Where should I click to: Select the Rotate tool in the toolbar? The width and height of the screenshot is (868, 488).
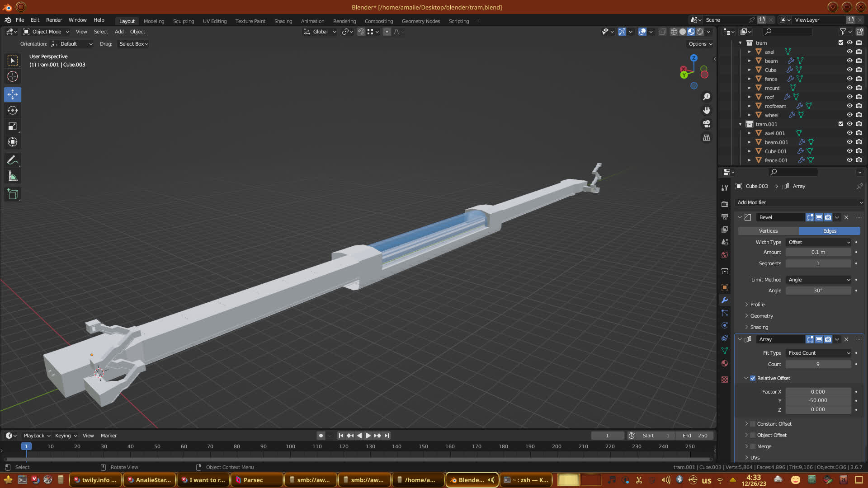[x=13, y=111]
